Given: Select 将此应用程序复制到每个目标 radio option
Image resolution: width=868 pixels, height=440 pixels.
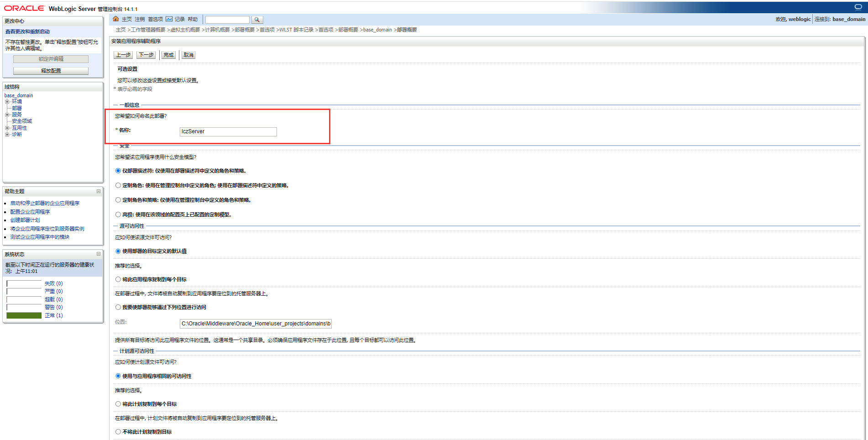Looking at the screenshot, I should tap(118, 279).
